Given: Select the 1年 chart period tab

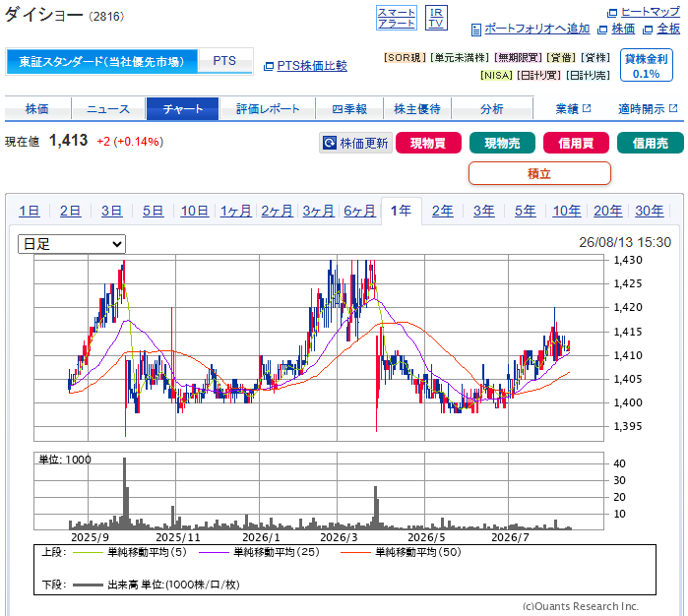Looking at the screenshot, I should click(x=401, y=211).
